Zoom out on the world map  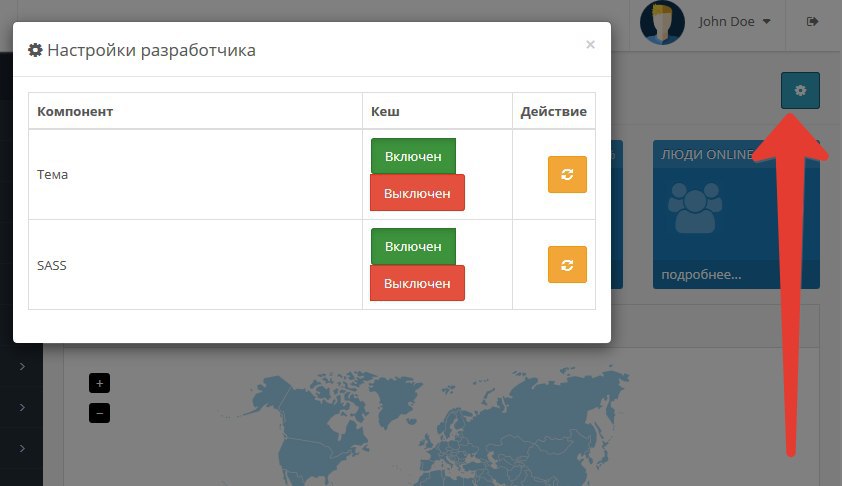[x=99, y=413]
